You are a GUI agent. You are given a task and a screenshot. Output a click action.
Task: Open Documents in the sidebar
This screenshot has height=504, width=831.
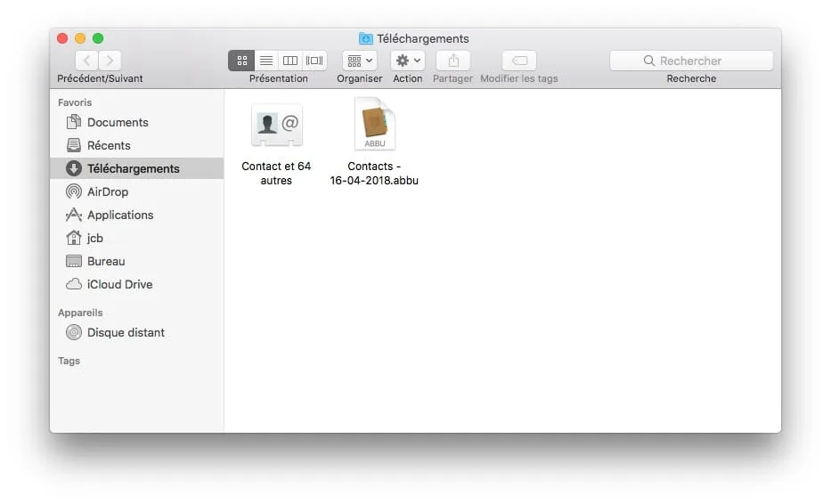[137, 122]
